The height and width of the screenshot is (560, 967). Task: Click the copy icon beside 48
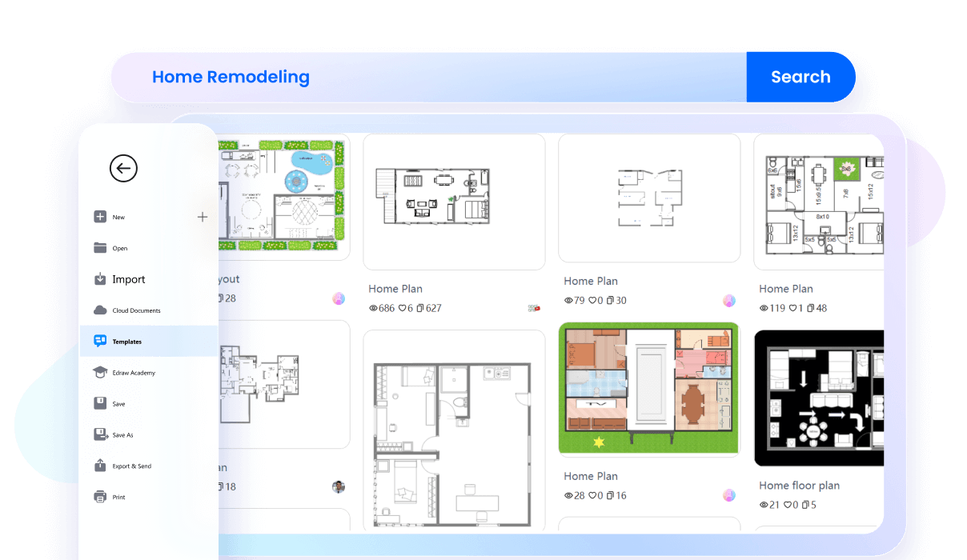[x=811, y=308]
